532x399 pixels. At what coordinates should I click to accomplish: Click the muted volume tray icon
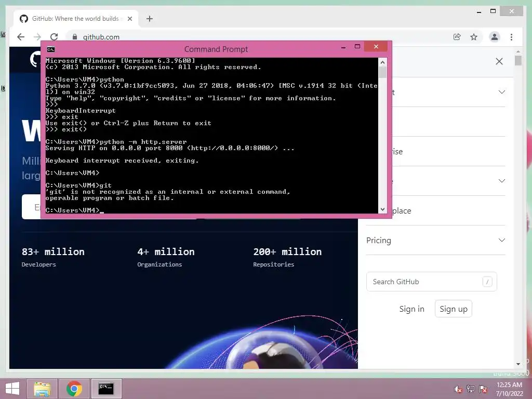pos(458,389)
